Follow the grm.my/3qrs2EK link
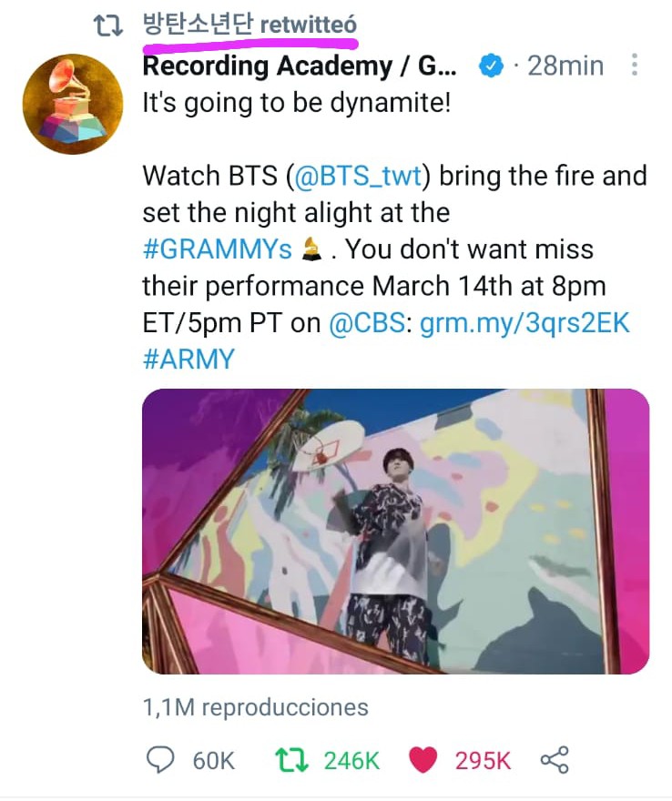 click(x=524, y=322)
